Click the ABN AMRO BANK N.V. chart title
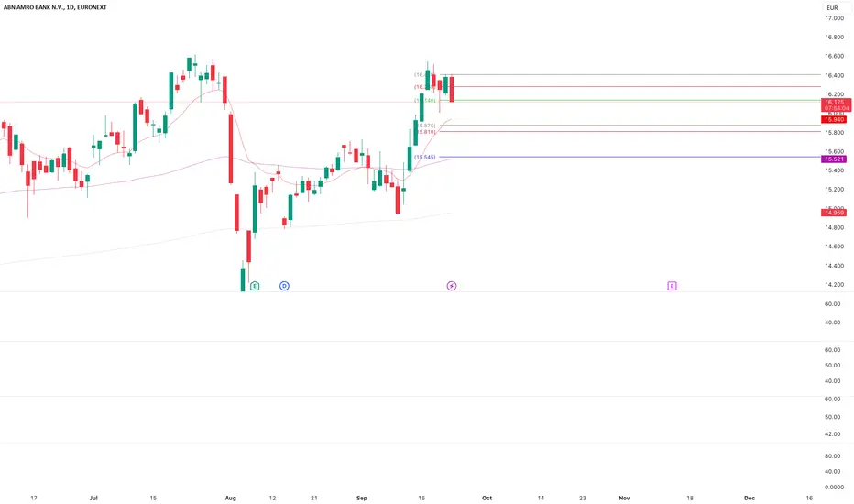Screen dimensions: 854x504 [x=55, y=7]
